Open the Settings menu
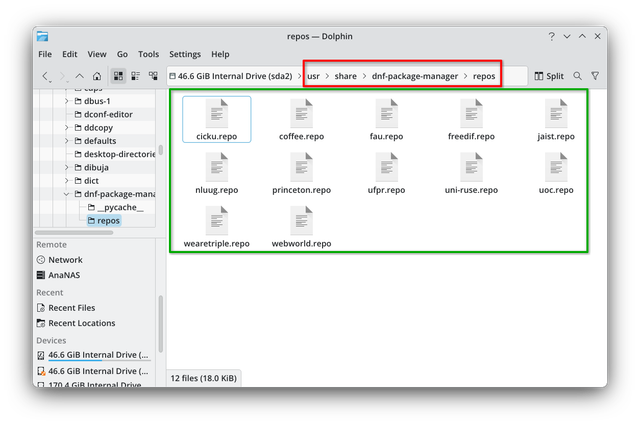Image resolution: width=640 pixels, height=426 pixels. point(185,54)
